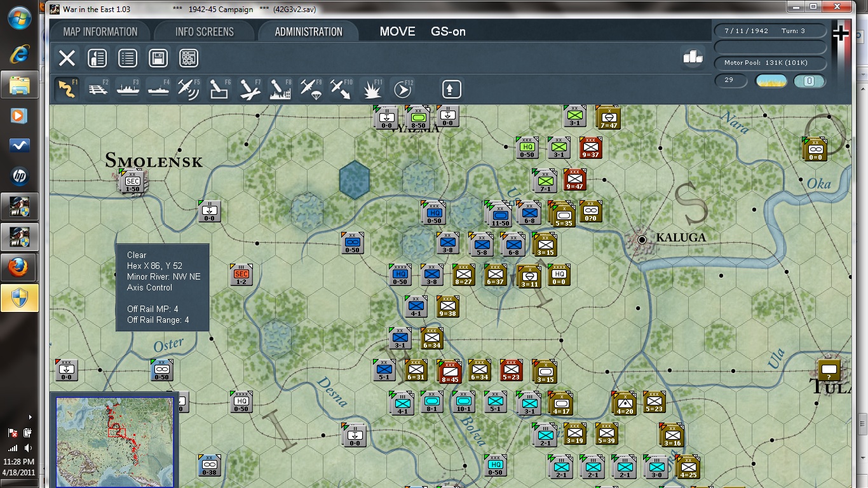
Task: Select the cyan 8-1 unit
Action: (x=431, y=402)
